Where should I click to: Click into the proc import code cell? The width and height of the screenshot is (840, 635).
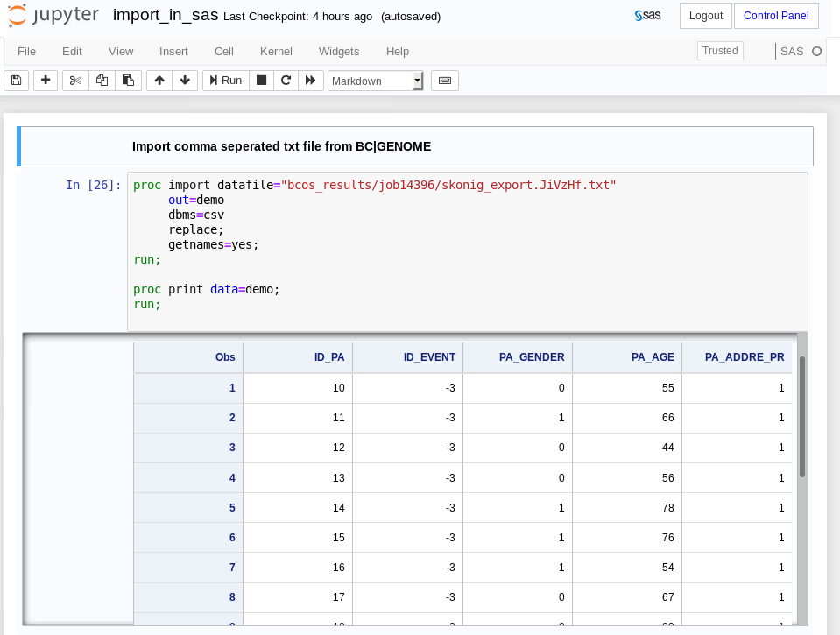click(467, 251)
